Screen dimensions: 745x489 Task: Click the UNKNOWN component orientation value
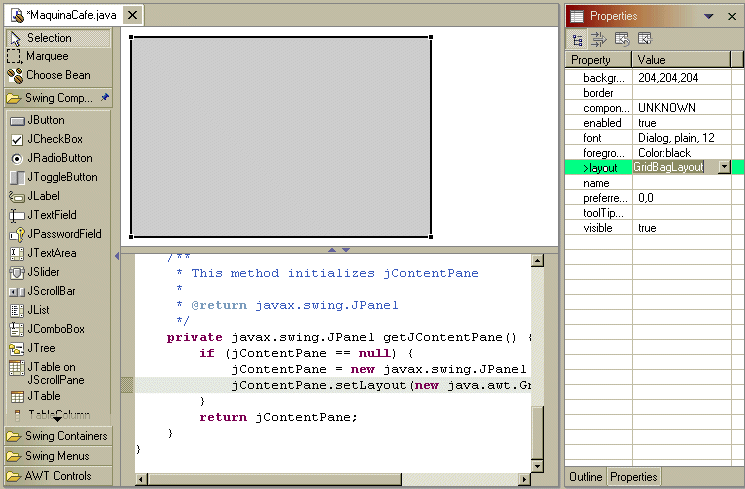point(667,108)
